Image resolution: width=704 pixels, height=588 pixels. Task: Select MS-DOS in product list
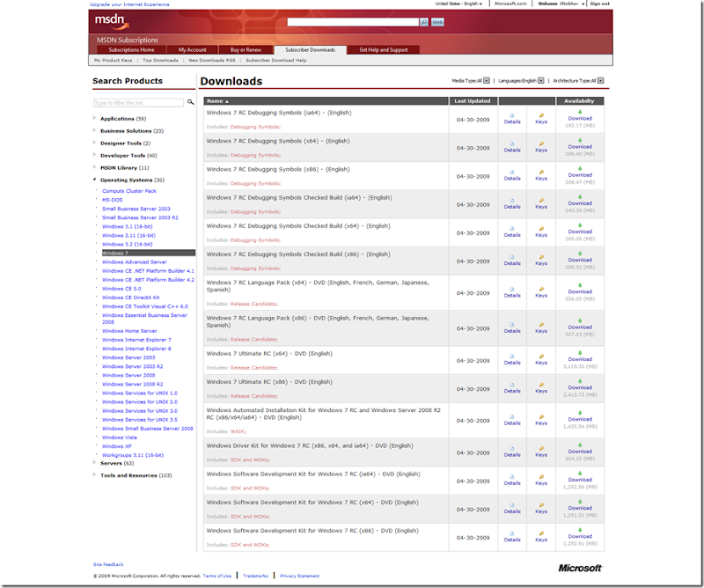click(113, 200)
